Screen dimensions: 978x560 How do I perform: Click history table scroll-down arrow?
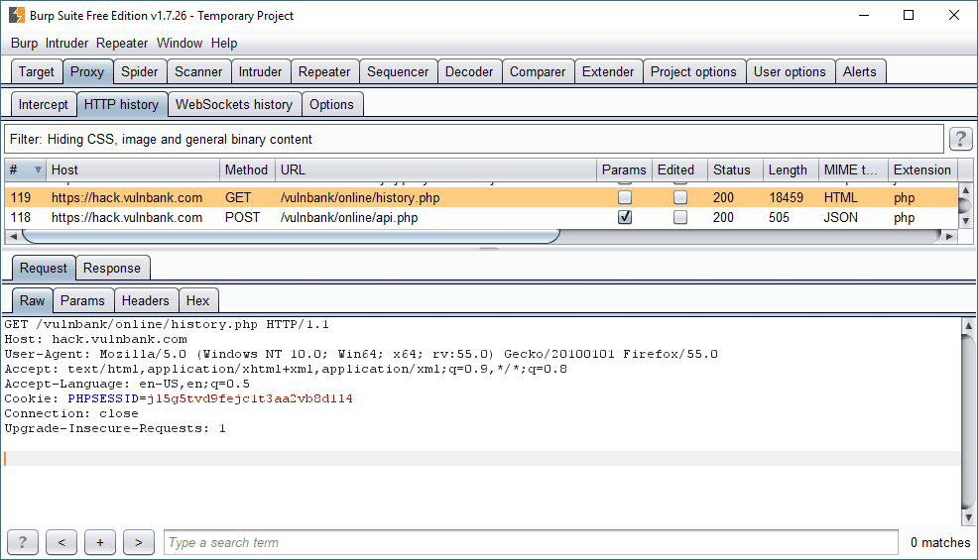pyautogui.click(x=965, y=221)
